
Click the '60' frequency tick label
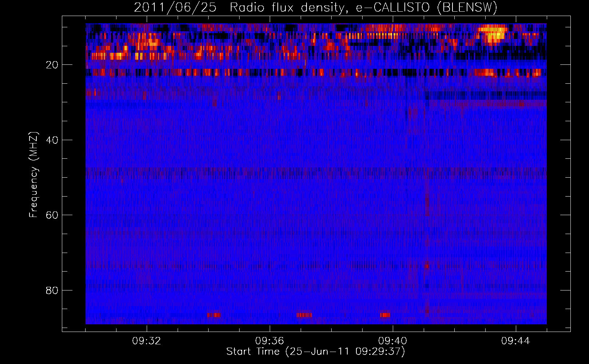tap(52, 215)
